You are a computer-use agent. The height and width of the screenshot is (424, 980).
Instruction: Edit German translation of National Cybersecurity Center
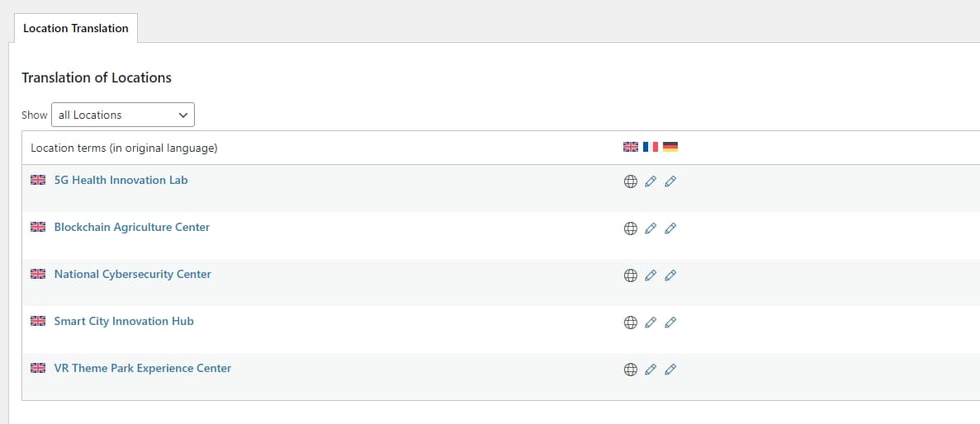670,276
